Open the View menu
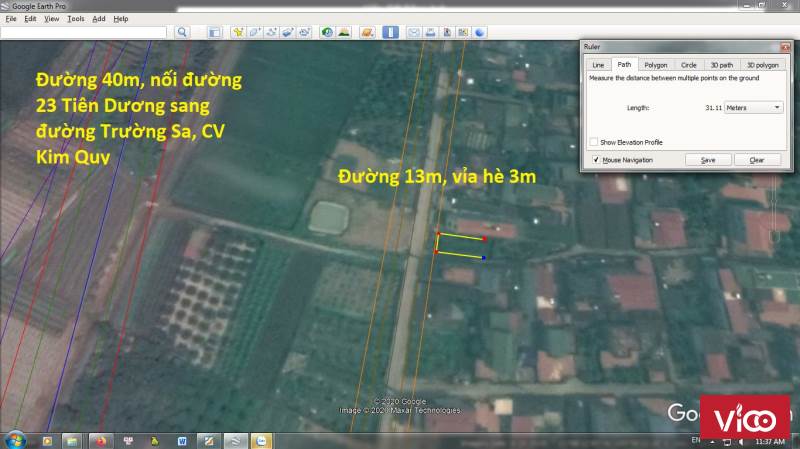800x449 pixels. click(51, 19)
